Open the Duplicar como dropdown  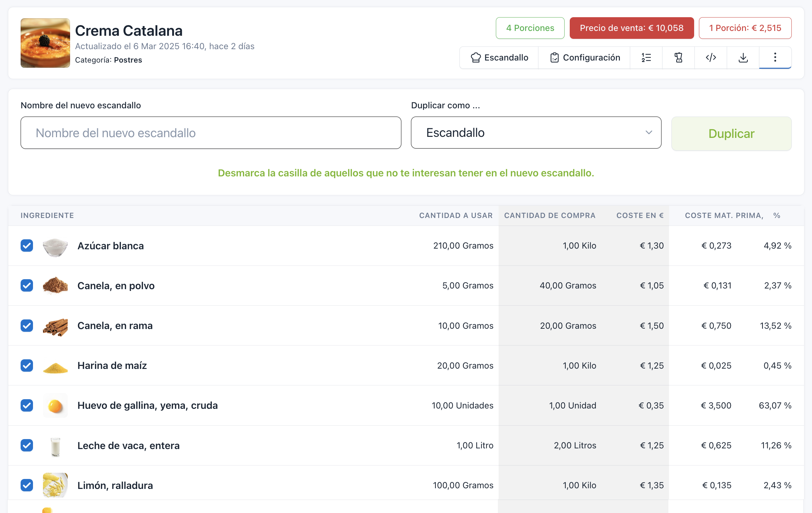click(536, 133)
